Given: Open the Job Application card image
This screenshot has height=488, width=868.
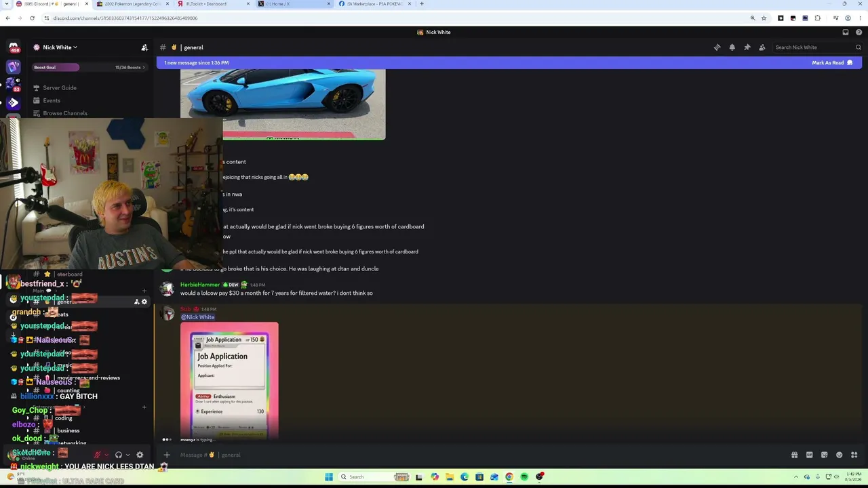Looking at the screenshot, I should coord(229,380).
